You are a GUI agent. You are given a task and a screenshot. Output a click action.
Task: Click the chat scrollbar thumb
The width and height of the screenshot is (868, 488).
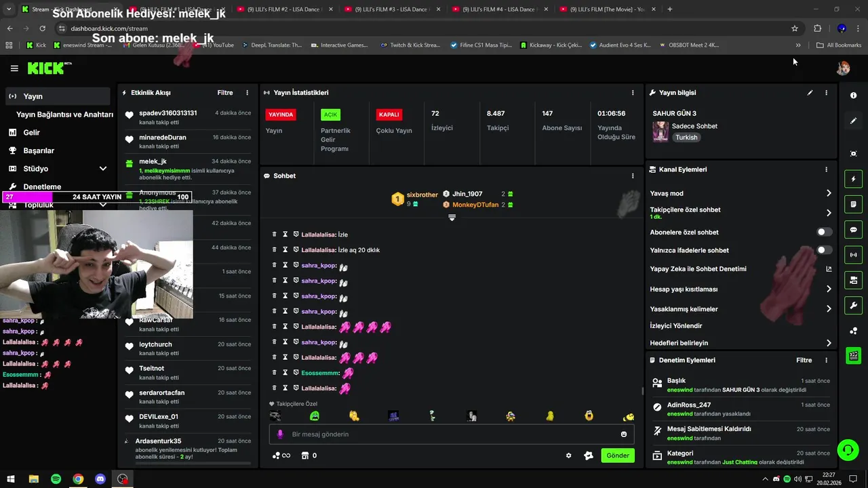click(642, 391)
